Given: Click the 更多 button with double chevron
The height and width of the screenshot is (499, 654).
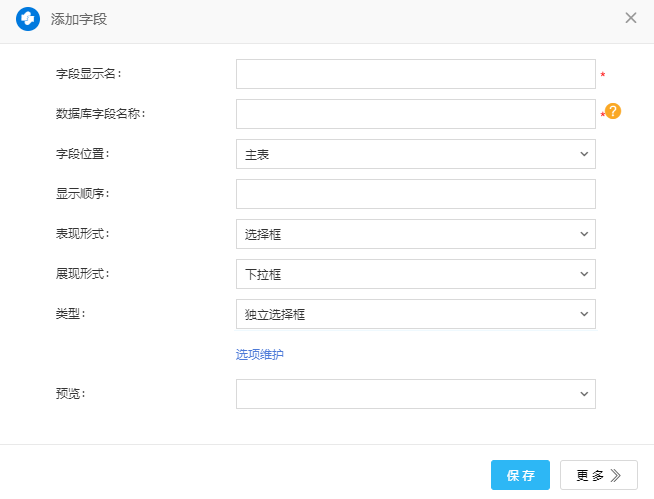Looking at the screenshot, I should (x=598, y=475).
